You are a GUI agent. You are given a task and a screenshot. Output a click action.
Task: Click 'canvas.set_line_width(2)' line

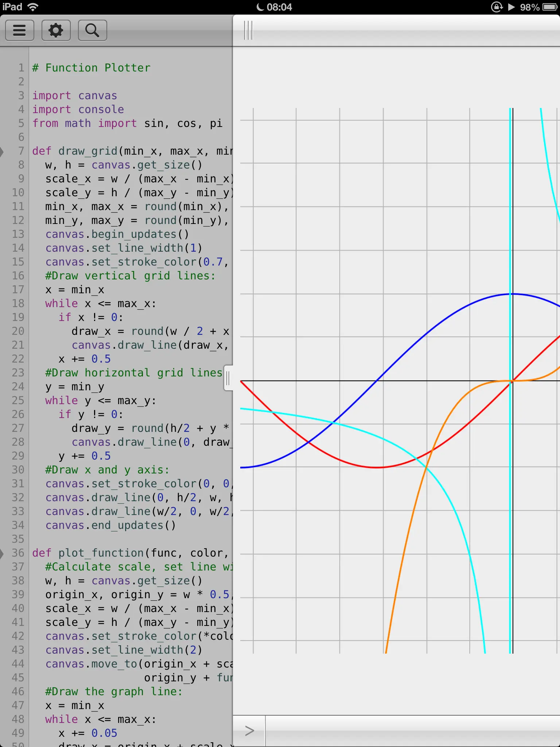pyautogui.click(x=124, y=650)
